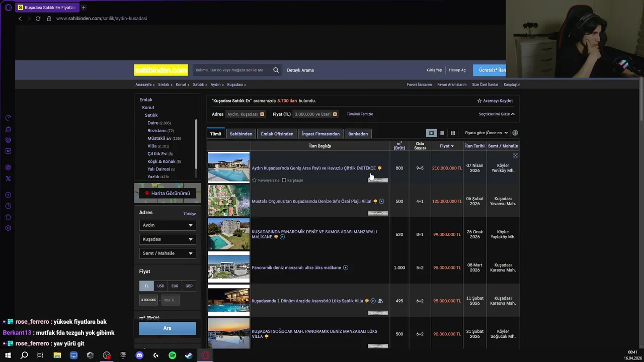Click the info icon beside sort dropdown

tap(515, 133)
